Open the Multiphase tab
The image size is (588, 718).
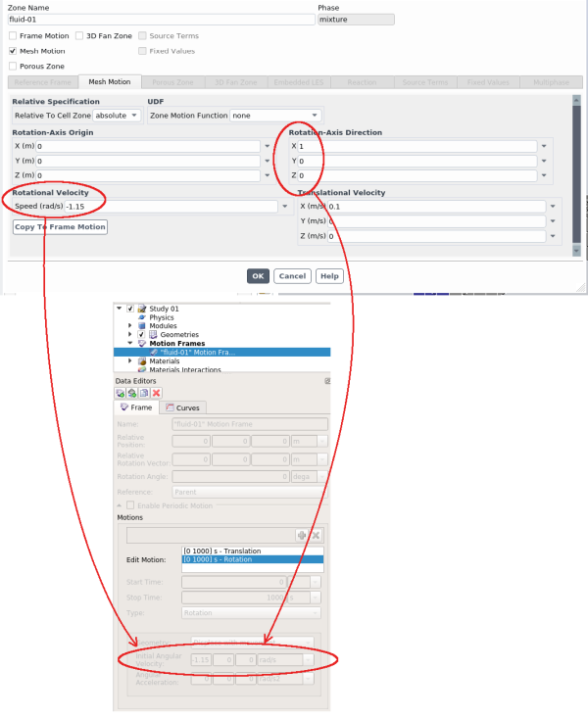[552, 82]
